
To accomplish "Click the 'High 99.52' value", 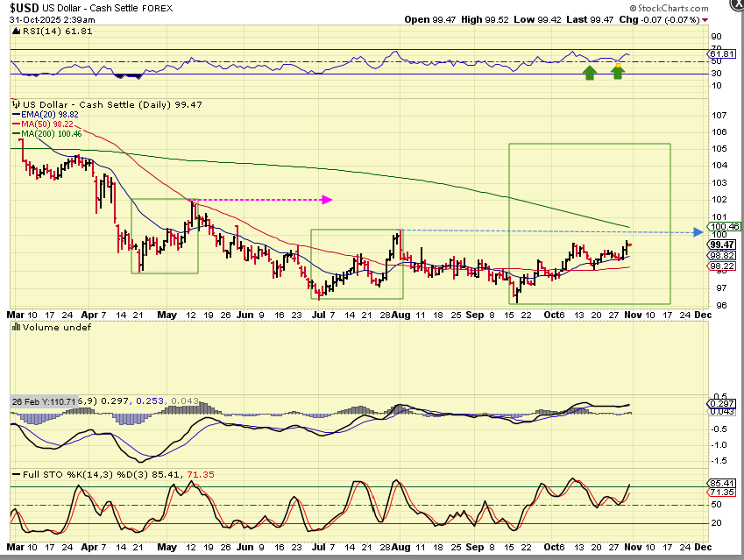I will 485,19.
